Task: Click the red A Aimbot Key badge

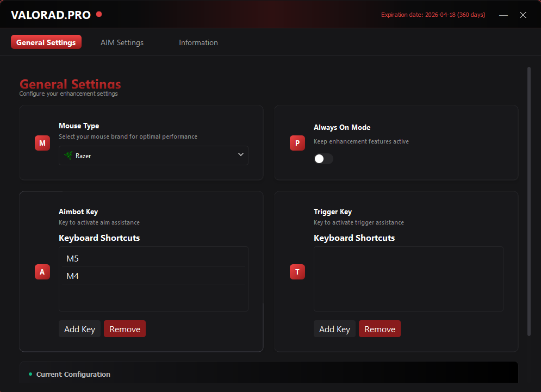Action: (42, 271)
